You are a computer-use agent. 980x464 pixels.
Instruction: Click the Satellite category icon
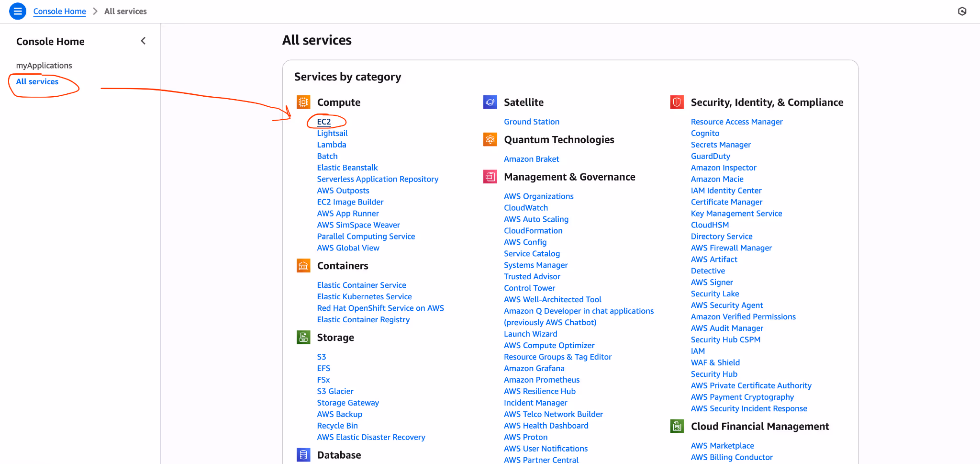tap(490, 102)
